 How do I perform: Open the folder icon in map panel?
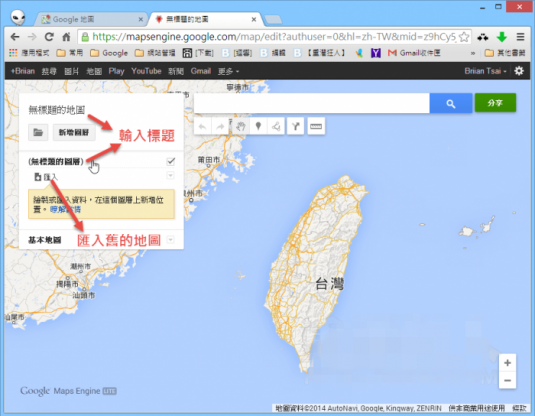click(38, 132)
